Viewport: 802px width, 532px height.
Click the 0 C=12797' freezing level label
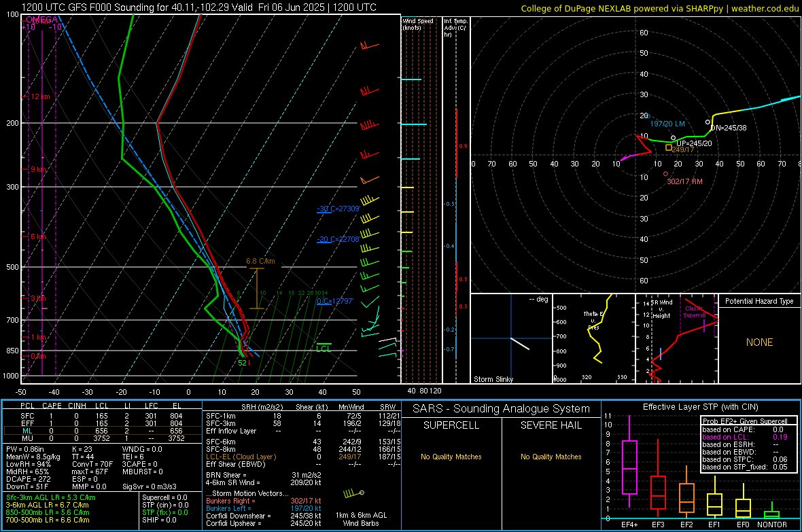click(335, 301)
